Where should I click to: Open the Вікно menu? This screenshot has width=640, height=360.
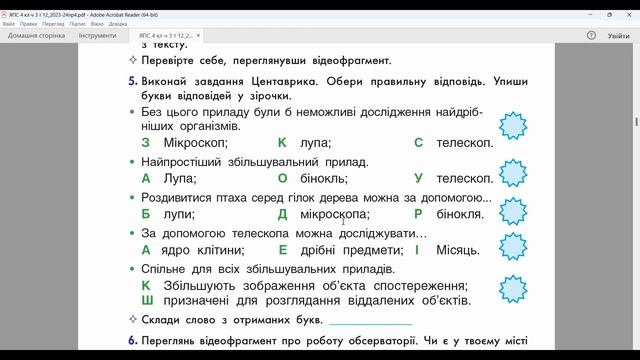point(97,24)
